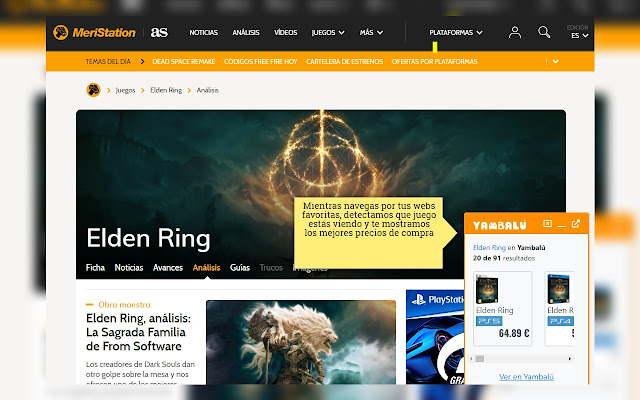Open the article knight and lion image

pos(301,342)
